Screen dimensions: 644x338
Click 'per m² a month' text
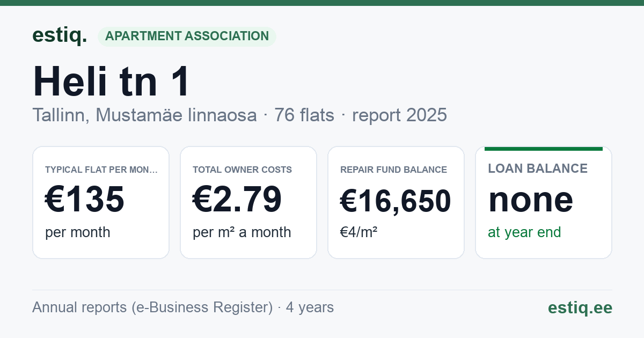pos(242,232)
